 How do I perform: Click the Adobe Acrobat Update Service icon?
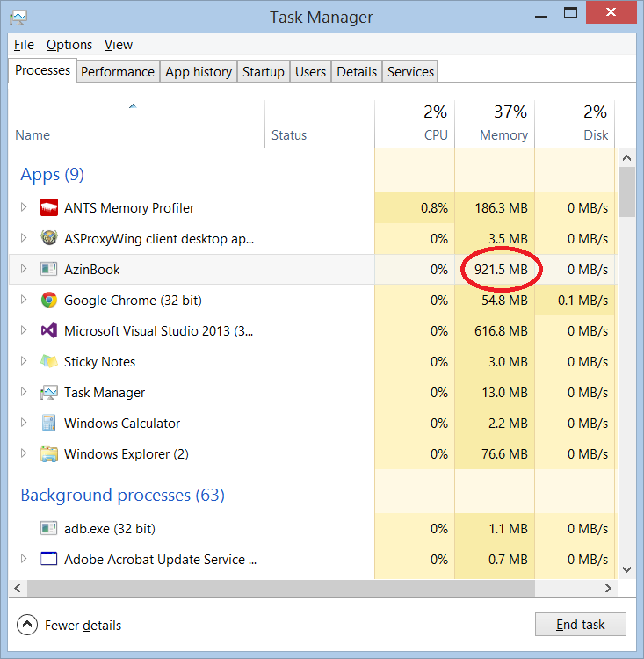click(49, 559)
